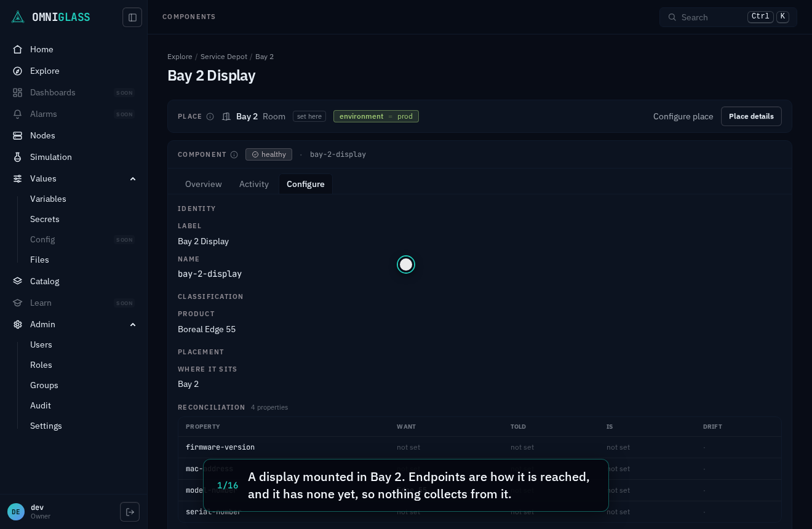This screenshot has width=812, height=529.
Task: Click the Omniglass logo icon
Action: pos(18,17)
